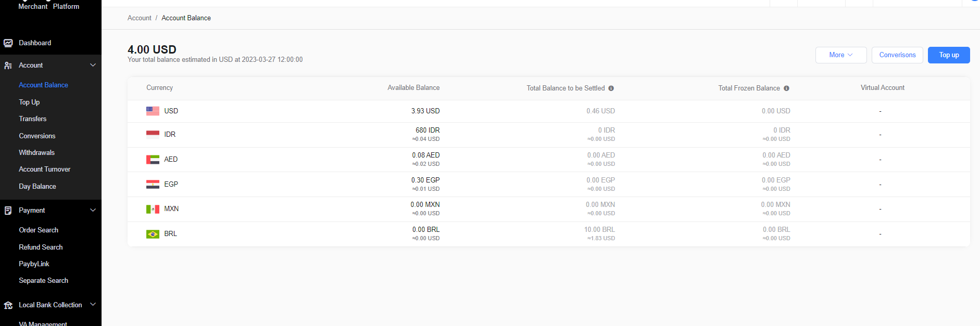
Task: Click info icon beside Total Balance to be Settled
Action: (x=611, y=88)
